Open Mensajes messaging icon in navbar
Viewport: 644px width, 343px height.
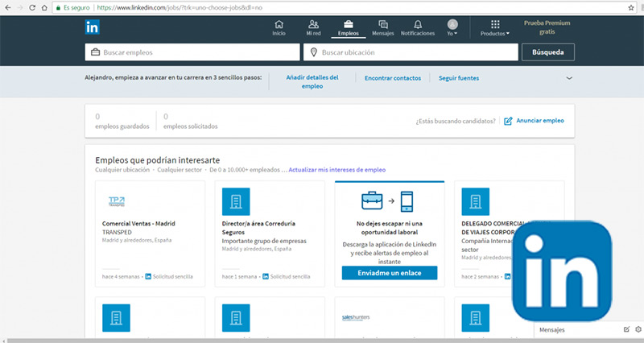383,27
